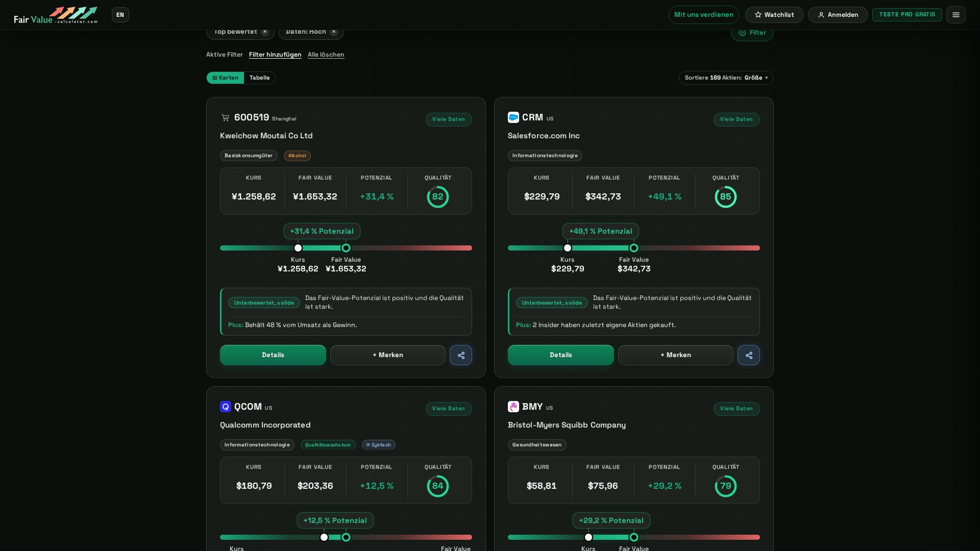This screenshot has height=551, width=980.
Task: Open Details for Kweichow Moutai
Action: [273, 355]
